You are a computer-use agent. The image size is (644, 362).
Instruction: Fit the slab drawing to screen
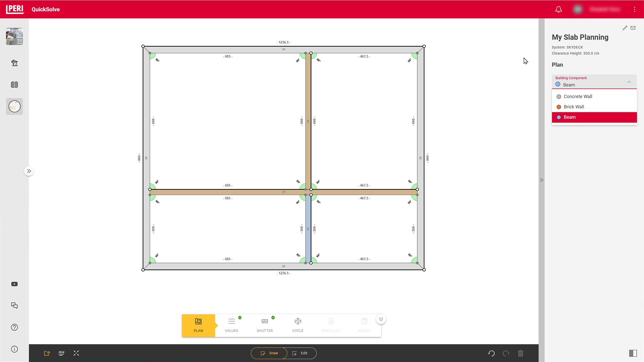coord(76,353)
